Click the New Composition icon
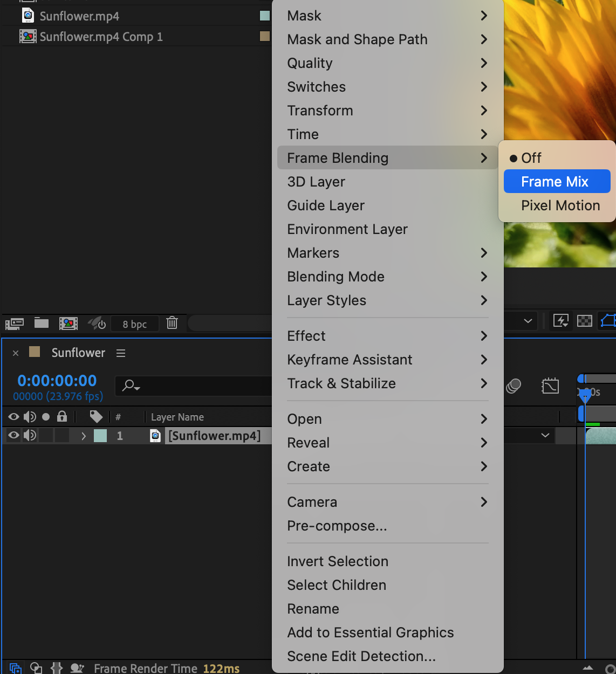616x674 pixels. 69,323
